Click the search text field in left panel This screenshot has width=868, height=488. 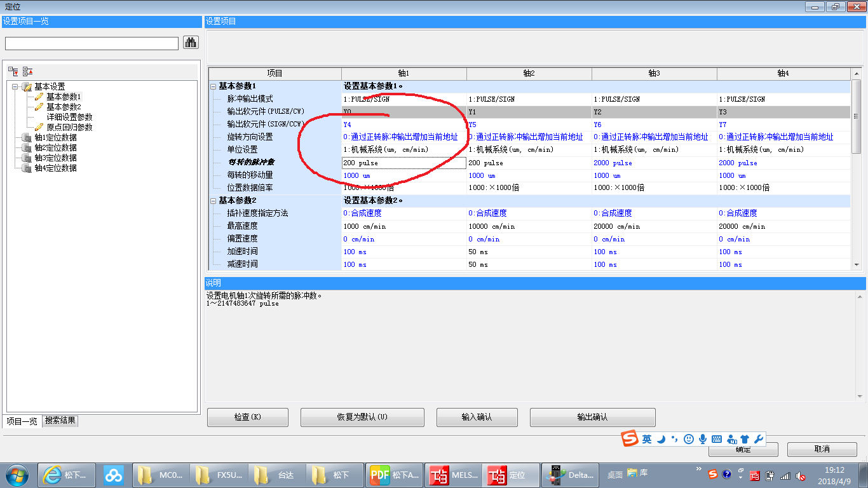tap(92, 43)
